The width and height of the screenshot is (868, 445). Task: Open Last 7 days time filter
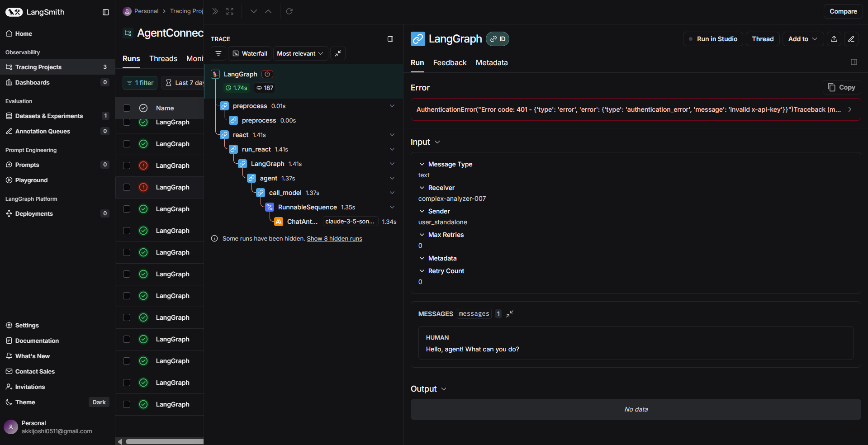183,83
